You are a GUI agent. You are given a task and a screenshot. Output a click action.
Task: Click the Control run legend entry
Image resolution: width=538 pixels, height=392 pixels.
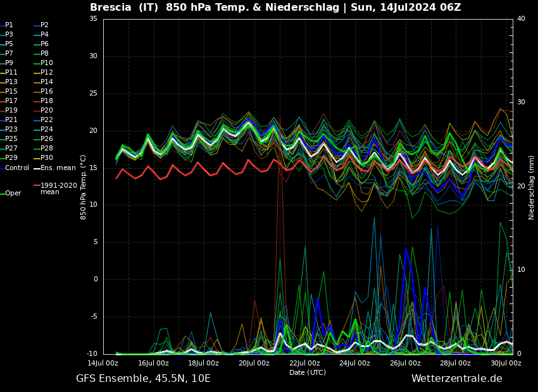(17, 168)
